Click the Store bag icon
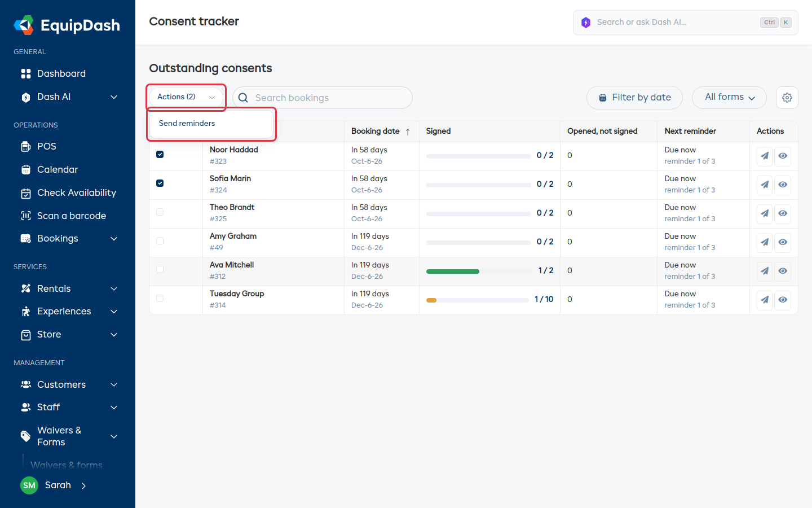 pyautogui.click(x=26, y=335)
